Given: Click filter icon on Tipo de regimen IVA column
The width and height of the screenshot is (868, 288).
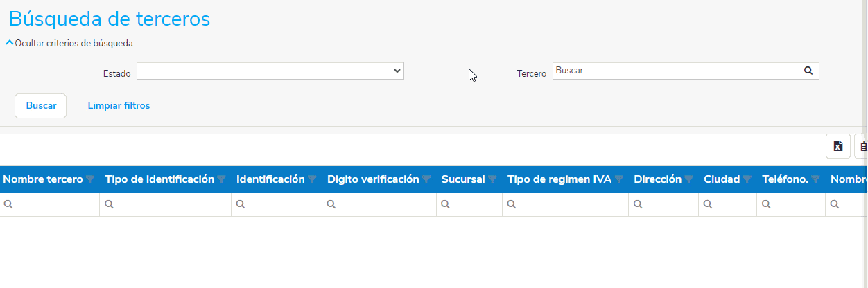Looking at the screenshot, I should (618, 179).
